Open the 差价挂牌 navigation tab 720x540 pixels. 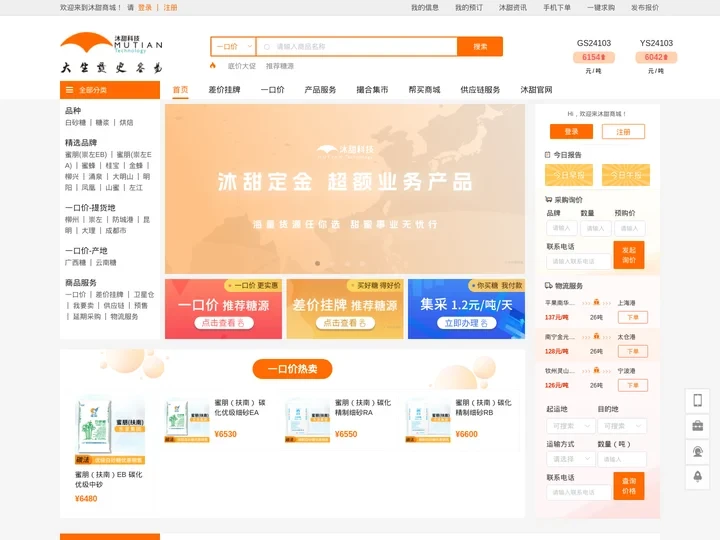coord(225,90)
